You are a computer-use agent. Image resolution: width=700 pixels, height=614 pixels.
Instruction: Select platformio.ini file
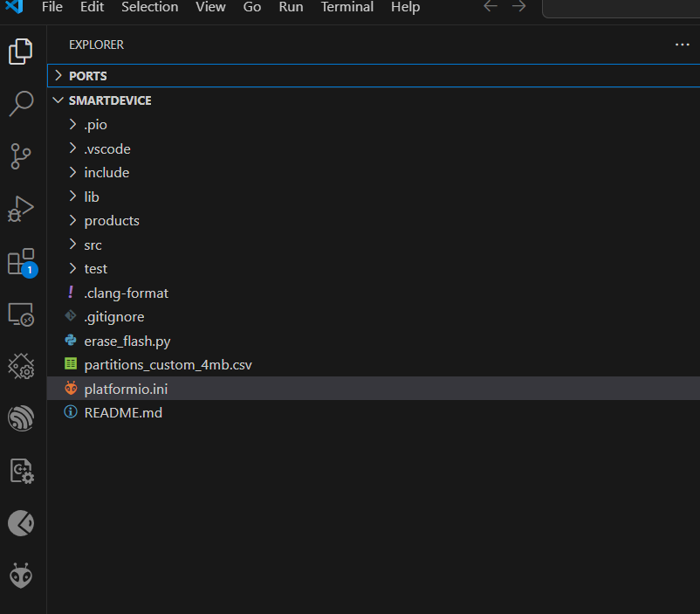374,389
